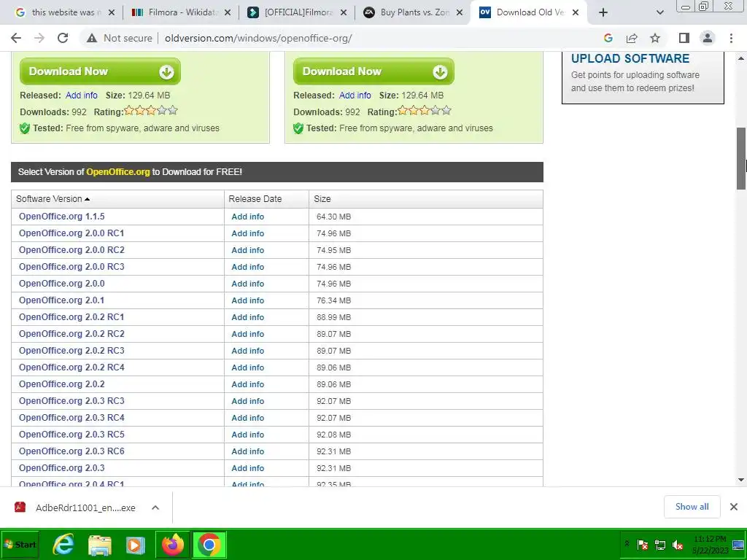Click the OpenOffice.org link in the header bar
The image size is (747, 560).
tap(117, 172)
